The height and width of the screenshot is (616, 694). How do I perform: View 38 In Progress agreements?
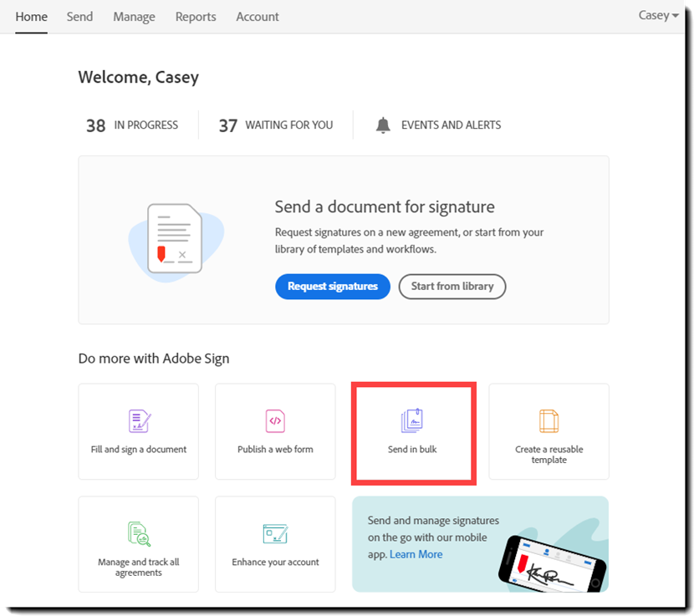(132, 125)
